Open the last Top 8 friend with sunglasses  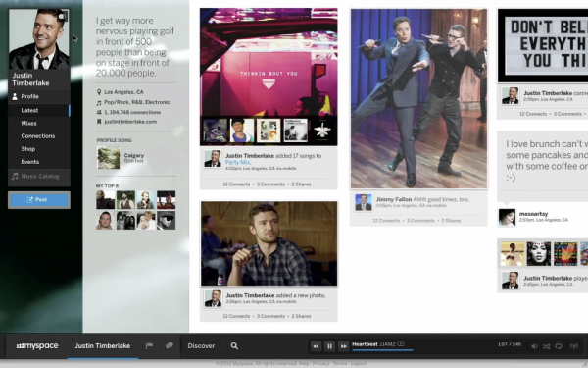click(x=167, y=220)
